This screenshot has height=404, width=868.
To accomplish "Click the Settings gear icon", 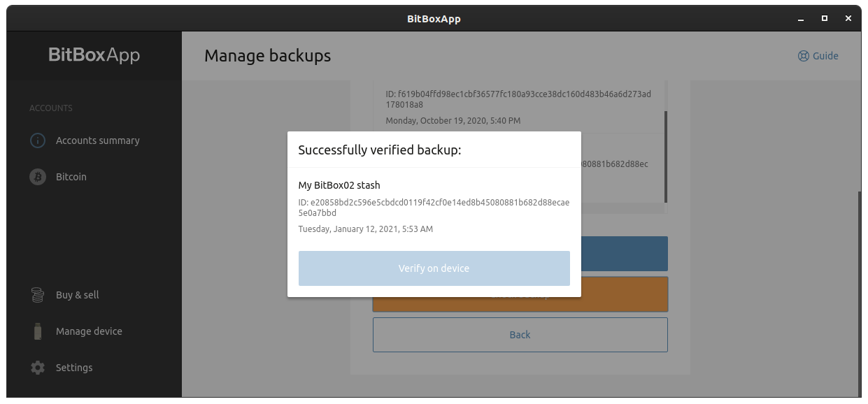I will coord(38,368).
